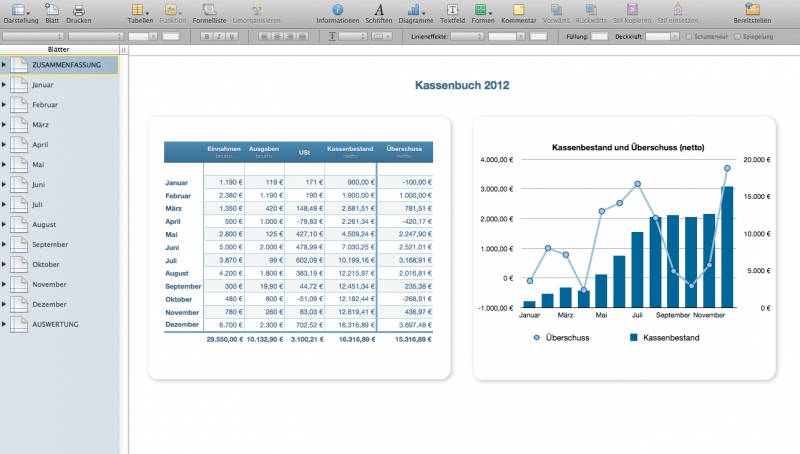Open the Linieneffekte dropdown
The width and height of the screenshot is (800, 454).
483,36
